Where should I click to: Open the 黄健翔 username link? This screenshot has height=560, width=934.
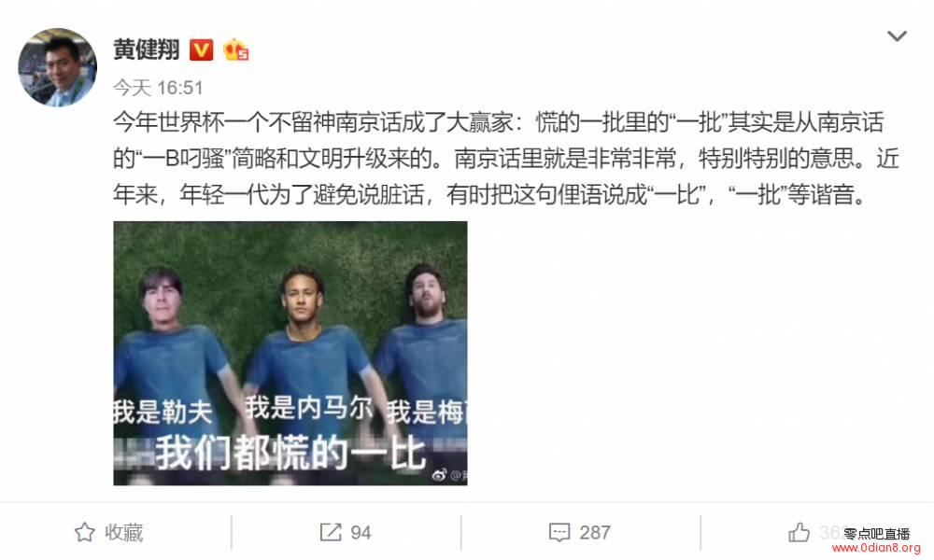[x=146, y=50]
